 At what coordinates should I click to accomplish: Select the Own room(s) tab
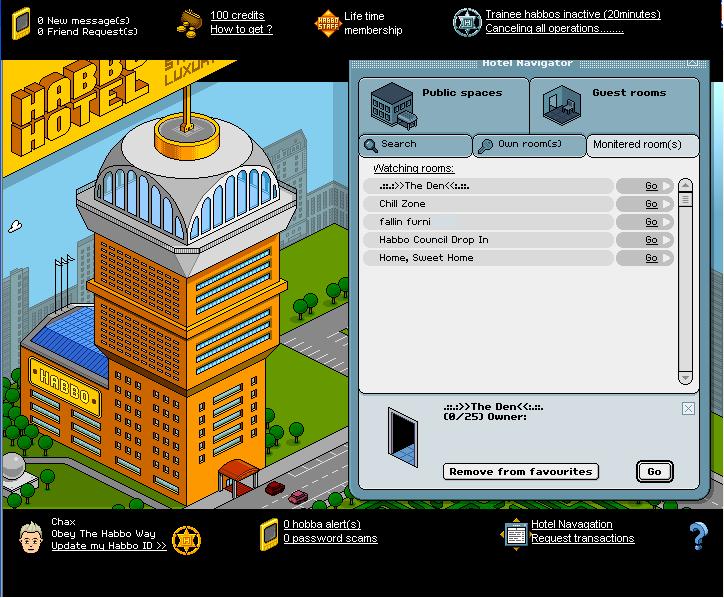529,145
